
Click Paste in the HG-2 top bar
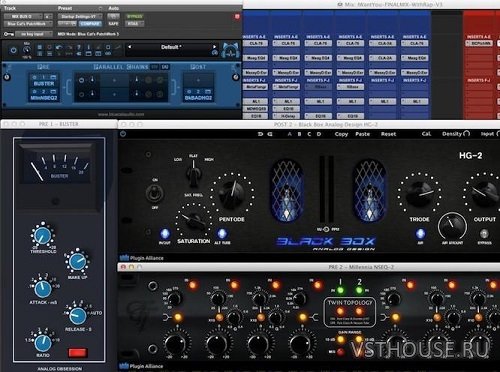point(363,134)
